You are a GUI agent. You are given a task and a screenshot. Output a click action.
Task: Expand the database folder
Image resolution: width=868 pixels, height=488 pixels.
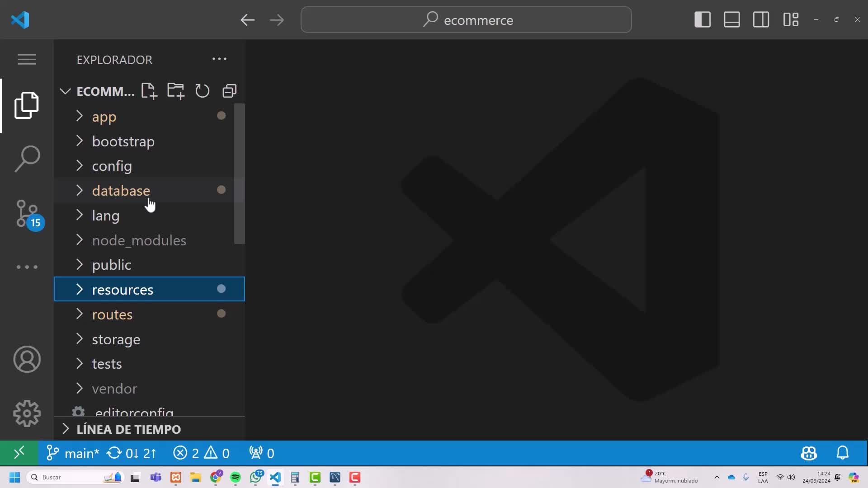(x=121, y=191)
